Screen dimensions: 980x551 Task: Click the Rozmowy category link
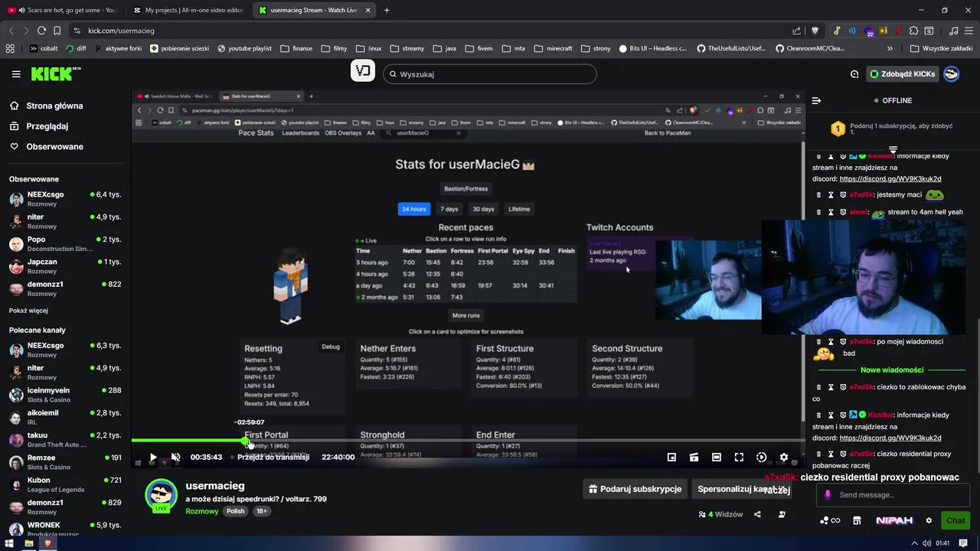[202, 511]
